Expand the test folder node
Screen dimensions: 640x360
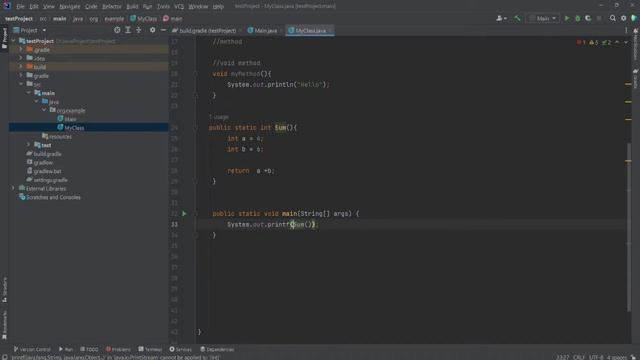[29, 145]
